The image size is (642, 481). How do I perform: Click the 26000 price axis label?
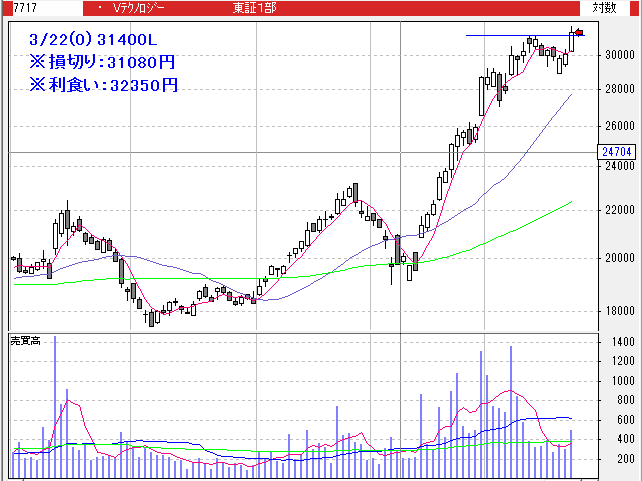(x=619, y=126)
